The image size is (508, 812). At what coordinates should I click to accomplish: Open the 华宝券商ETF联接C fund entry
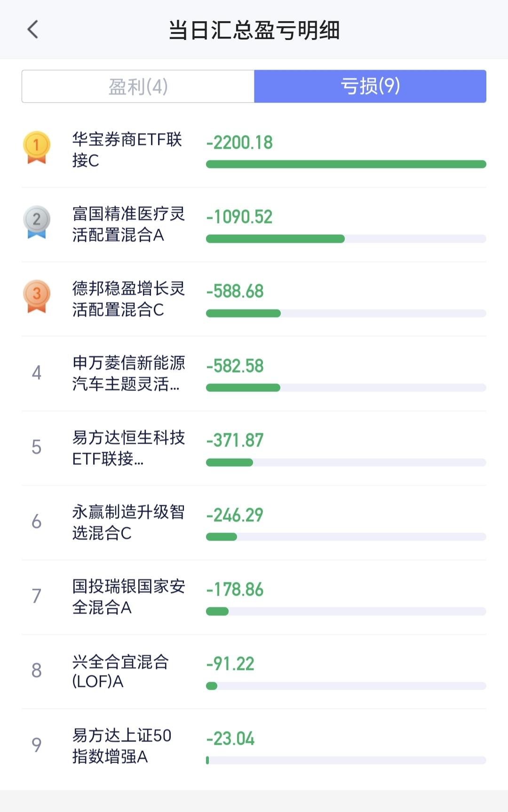click(254, 150)
